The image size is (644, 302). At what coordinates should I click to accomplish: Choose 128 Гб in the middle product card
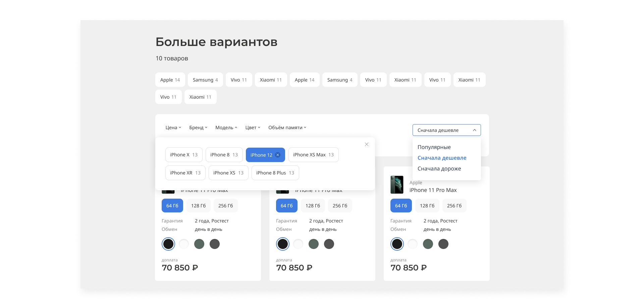click(x=313, y=206)
